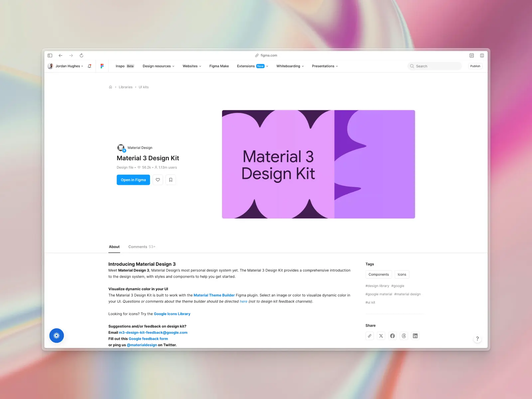Click the Material Design author avatar
The height and width of the screenshot is (399, 532).
coord(121,148)
